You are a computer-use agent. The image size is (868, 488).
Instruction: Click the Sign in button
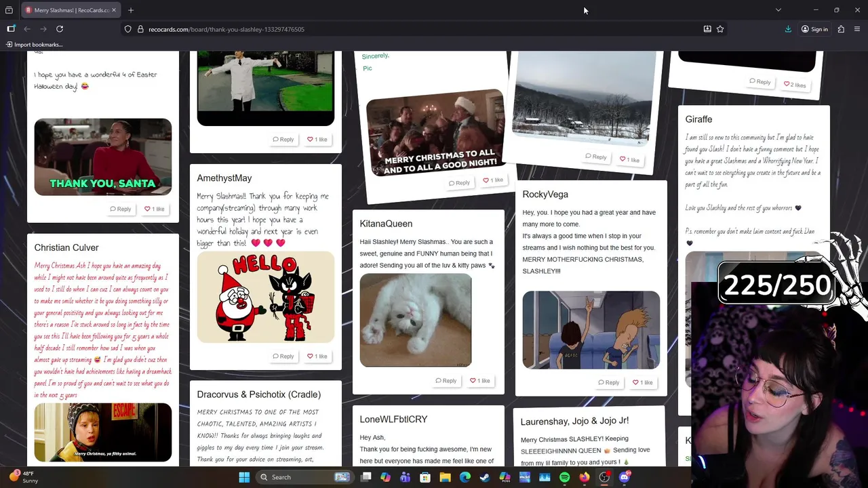point(814,29)
